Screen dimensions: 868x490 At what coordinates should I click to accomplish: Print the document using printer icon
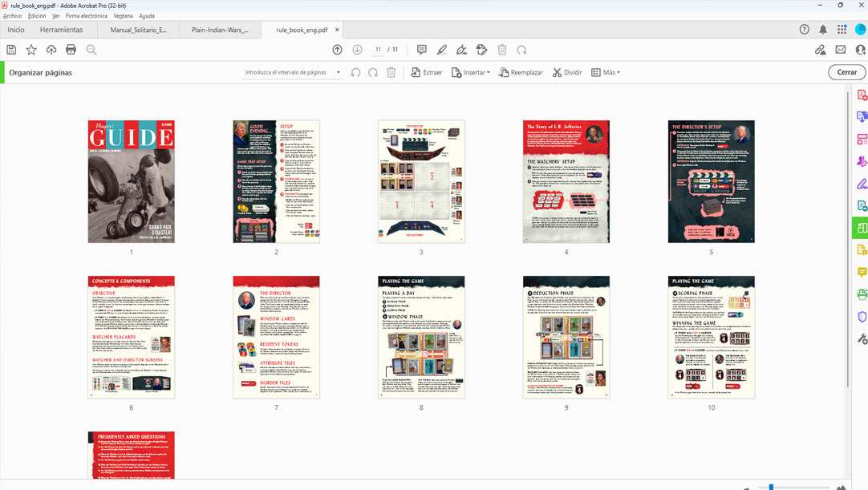pos(71,50)
